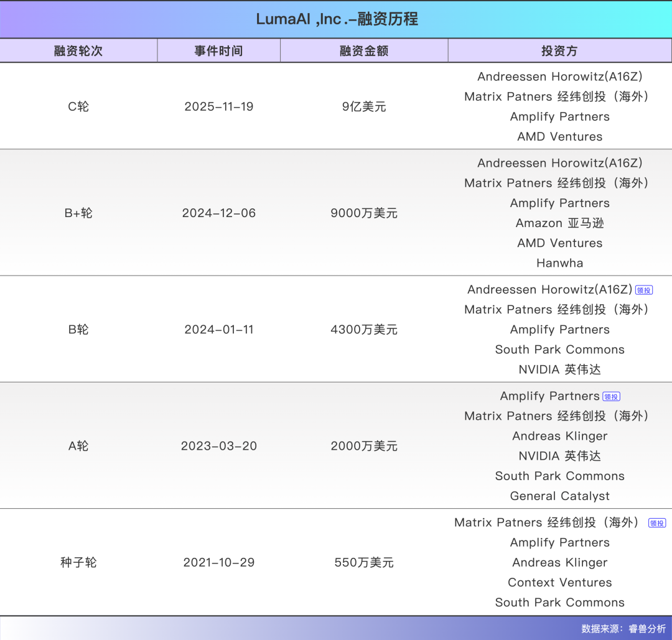This screenshot has width=672, height=640.
Task: Select the amount 9000万美元
Action: [364, 213]
